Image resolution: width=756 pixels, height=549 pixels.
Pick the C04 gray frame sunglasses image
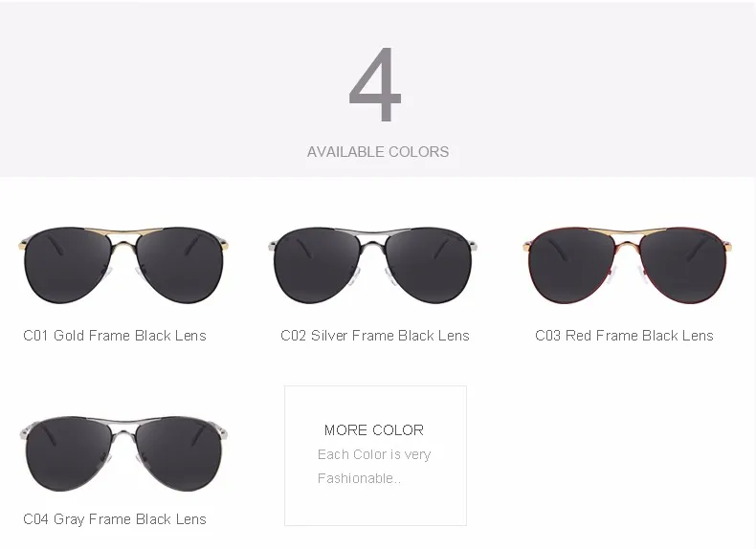pyautogui.click(x=123, y=453)
